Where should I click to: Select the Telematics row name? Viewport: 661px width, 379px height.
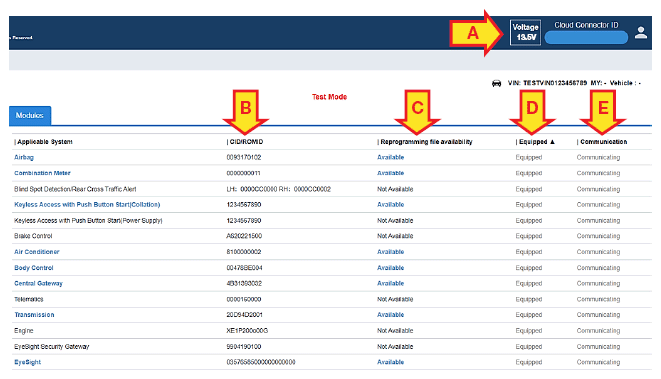(29, 299)
